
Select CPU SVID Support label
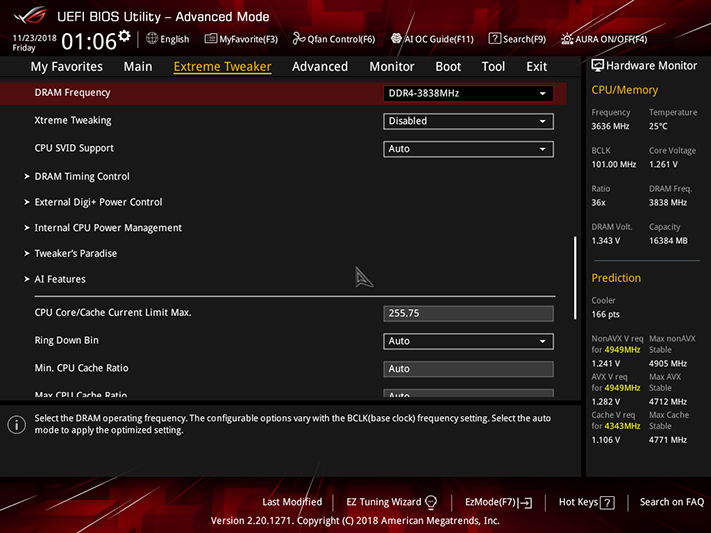coord(74,148)
